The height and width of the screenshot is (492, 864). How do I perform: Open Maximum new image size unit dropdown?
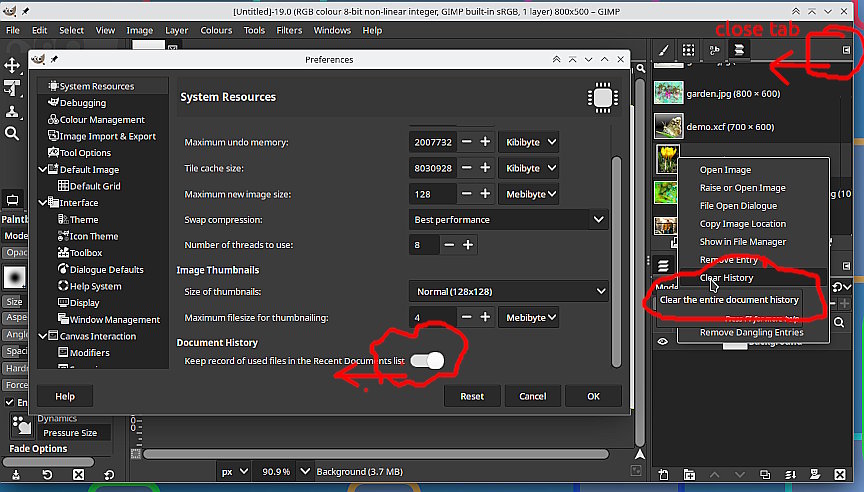(528, 194)
